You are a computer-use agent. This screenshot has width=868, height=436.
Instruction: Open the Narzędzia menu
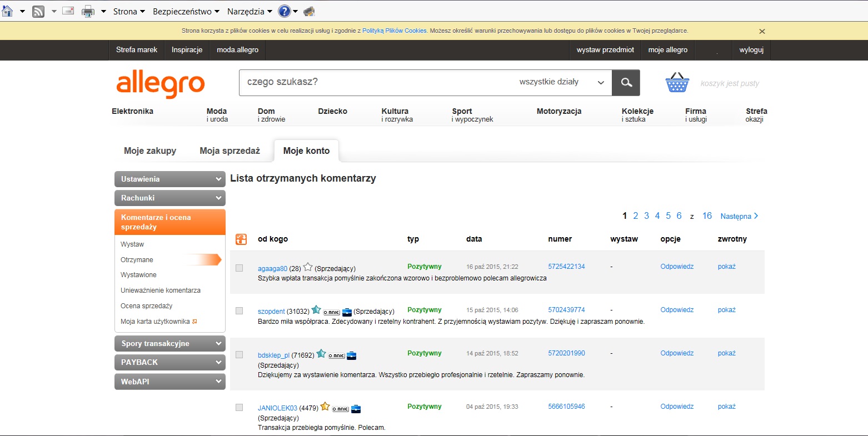click(250, 11)
